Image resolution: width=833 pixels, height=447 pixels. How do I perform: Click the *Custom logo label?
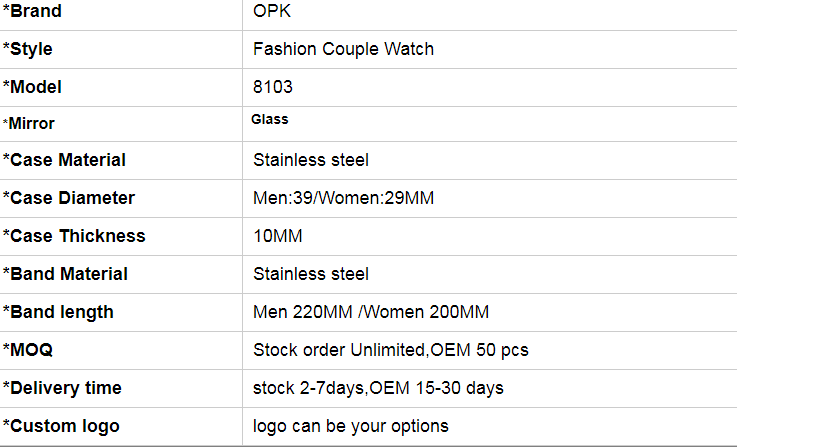tap(61, 426)
